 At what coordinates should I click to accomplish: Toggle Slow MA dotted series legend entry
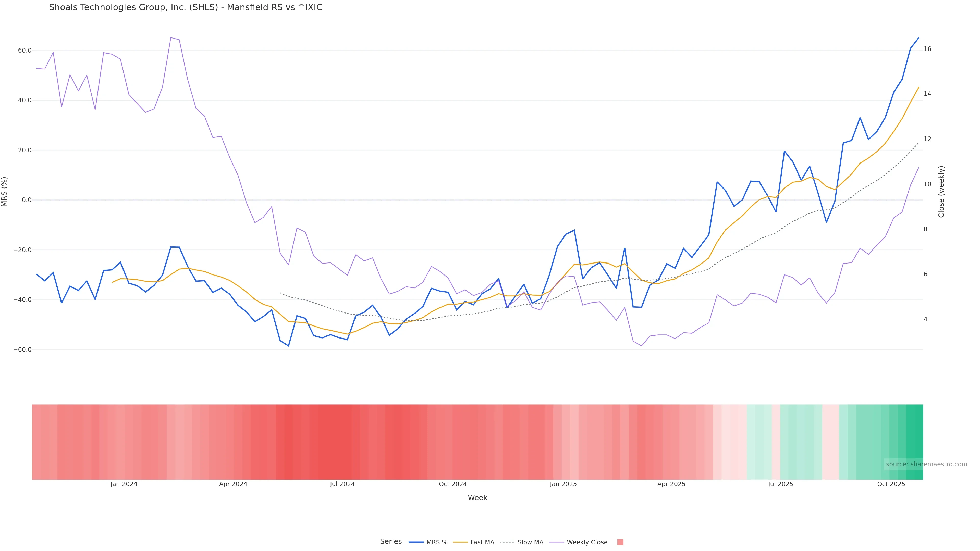pos(522,542)
